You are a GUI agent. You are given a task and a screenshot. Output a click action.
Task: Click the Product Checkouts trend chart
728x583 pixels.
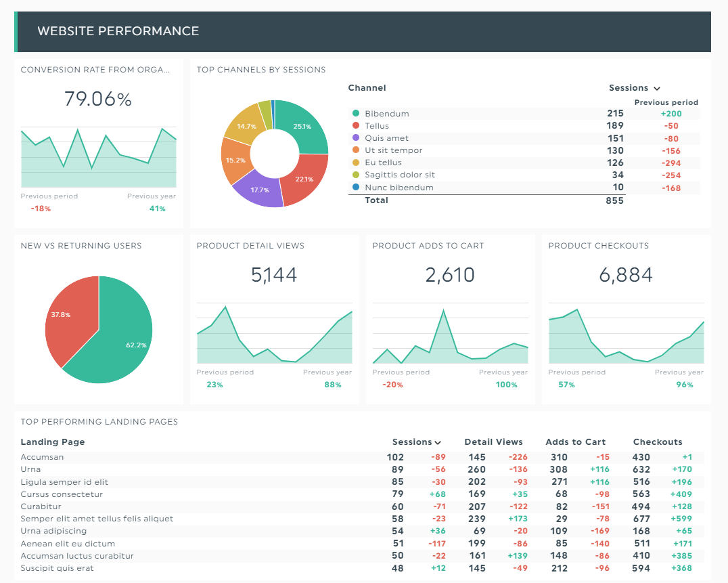(x=626, y=333)
